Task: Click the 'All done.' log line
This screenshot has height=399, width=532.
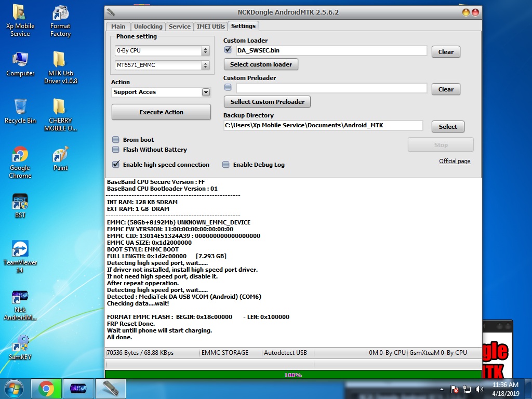Action: click(x=119, y=337)
